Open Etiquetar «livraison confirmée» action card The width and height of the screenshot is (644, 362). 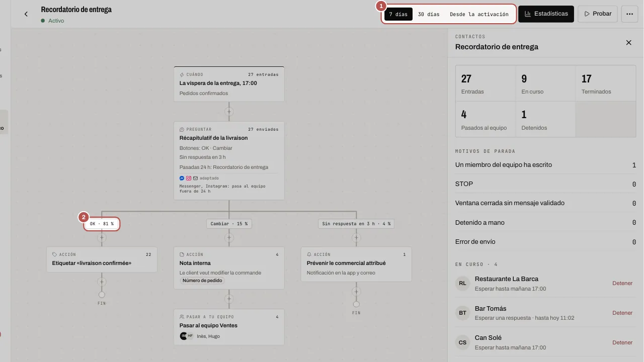[x=102, y=259]
